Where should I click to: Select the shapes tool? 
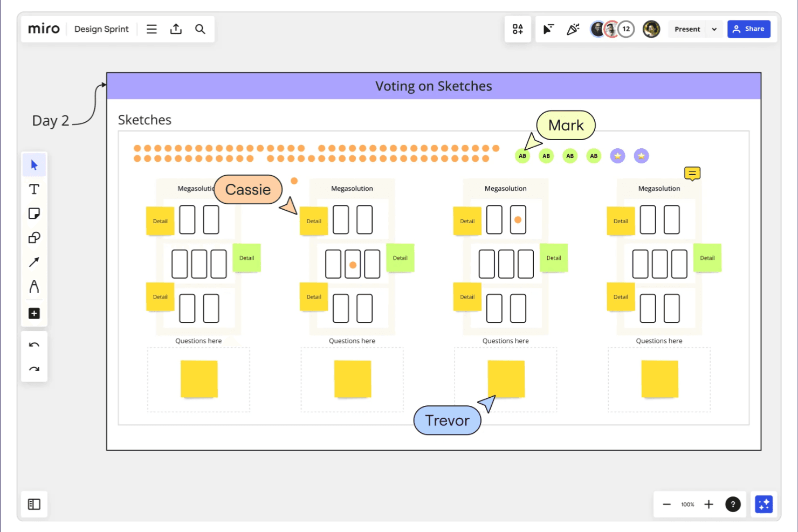[34, 238]
